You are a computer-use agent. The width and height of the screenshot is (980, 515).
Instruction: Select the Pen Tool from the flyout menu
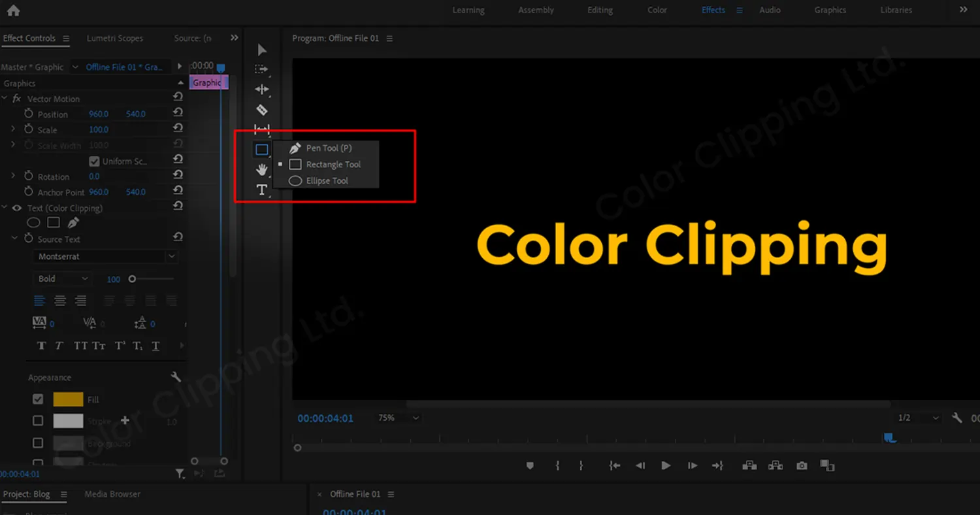coord(329,148)
